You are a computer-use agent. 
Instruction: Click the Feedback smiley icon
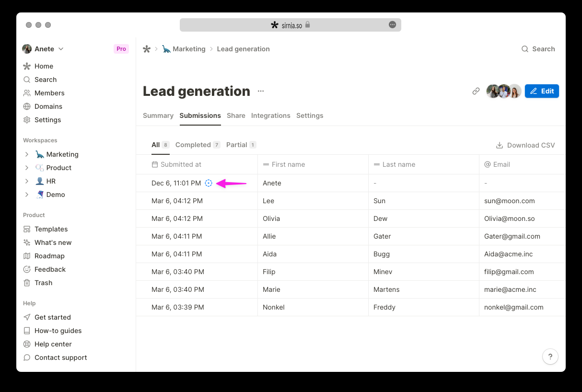[x=27, y=269]
